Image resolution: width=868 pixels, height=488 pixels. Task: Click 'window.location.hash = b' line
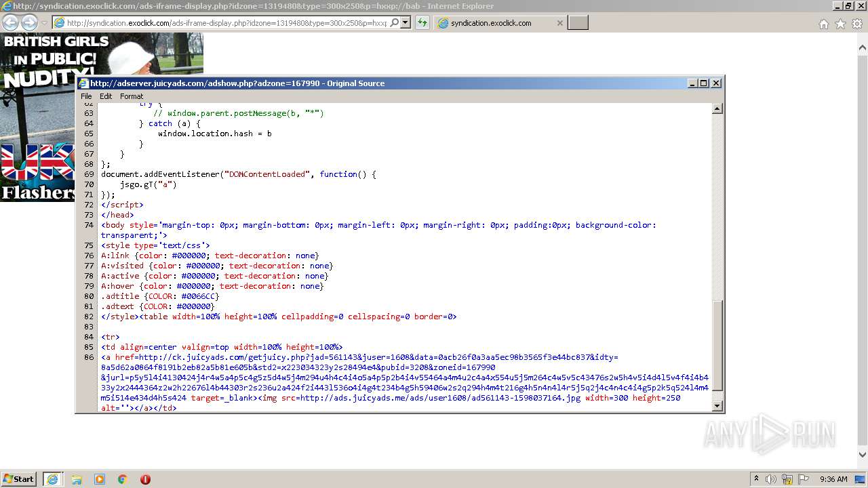[215, 134]
